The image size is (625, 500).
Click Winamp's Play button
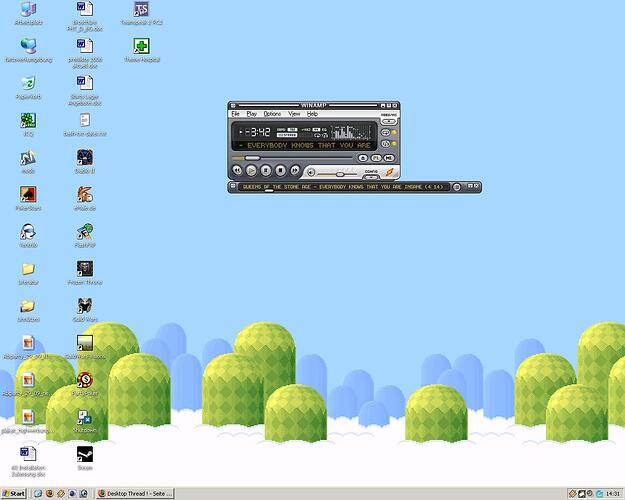(251, 171)
